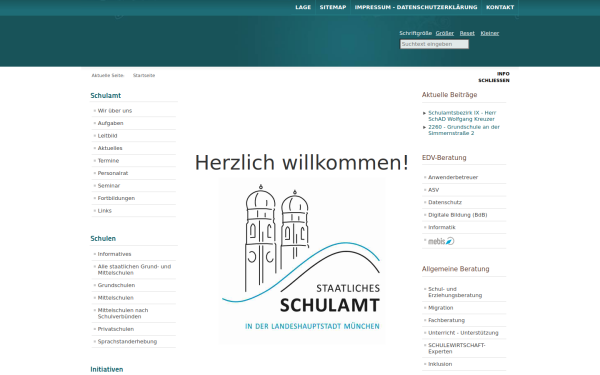Select Aufgaben in Schulamt menu
The width and height of the screenshot is (600, 375).
coord(111,123)
